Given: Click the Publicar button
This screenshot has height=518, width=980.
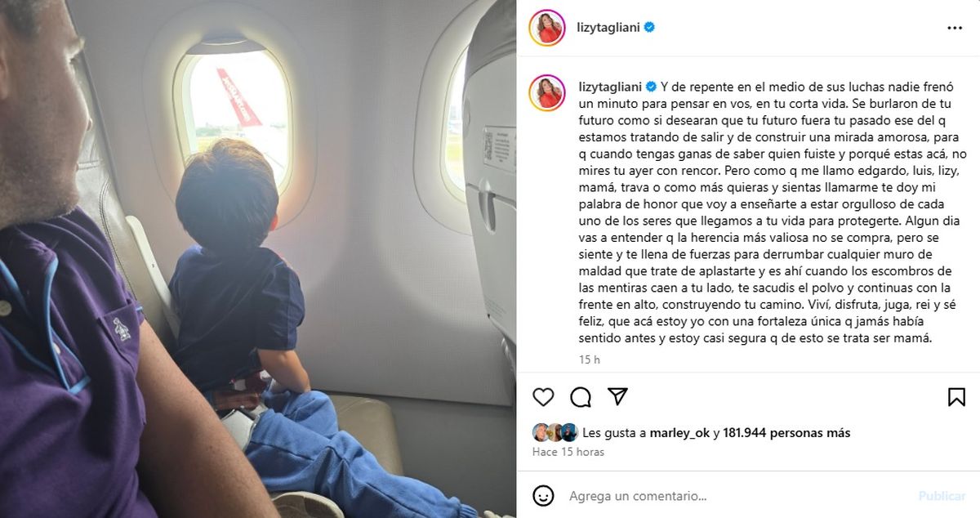Looking at the screenshot, I should pos(942,496).
